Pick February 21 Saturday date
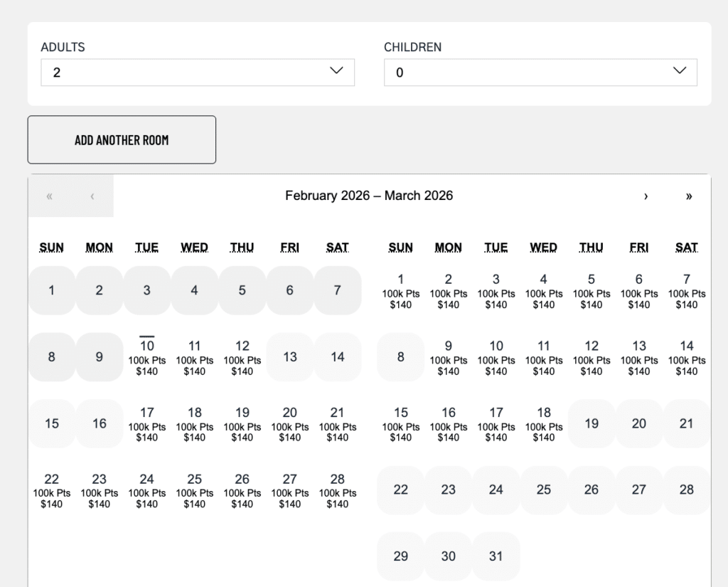Viewport: 728px width, 587px height. [337, 424]
